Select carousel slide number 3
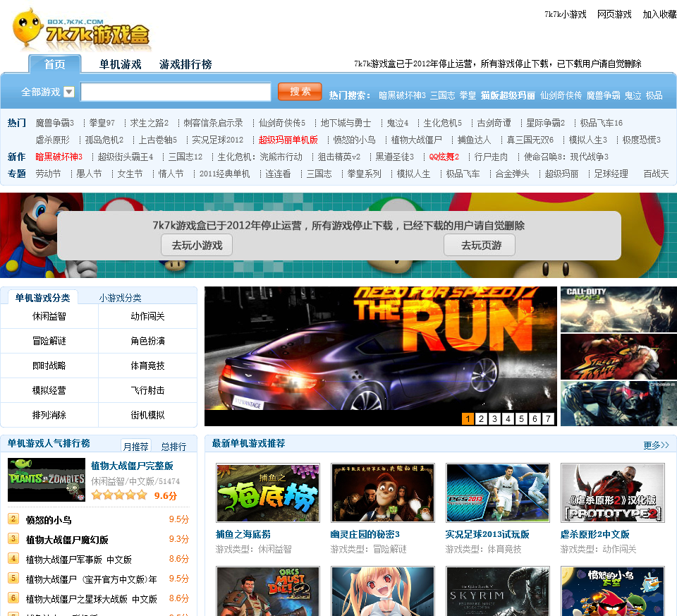Viewport: 677px width, 616px height. pos(495,418)
